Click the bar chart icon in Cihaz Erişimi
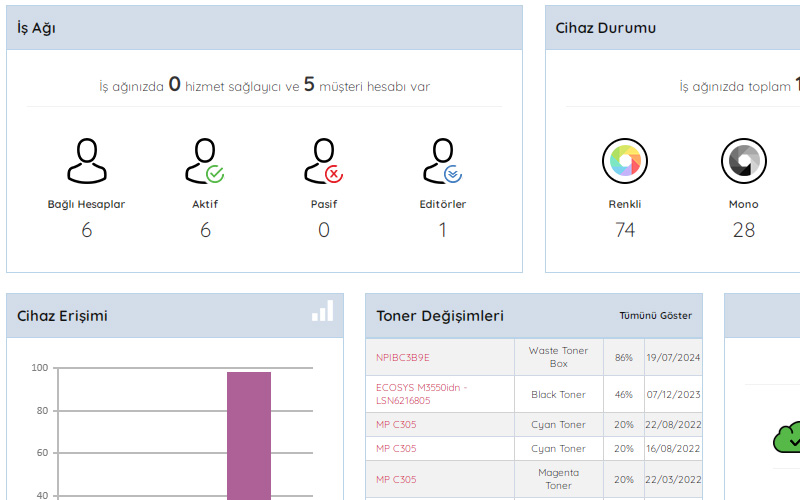 [x=322, y=311]
